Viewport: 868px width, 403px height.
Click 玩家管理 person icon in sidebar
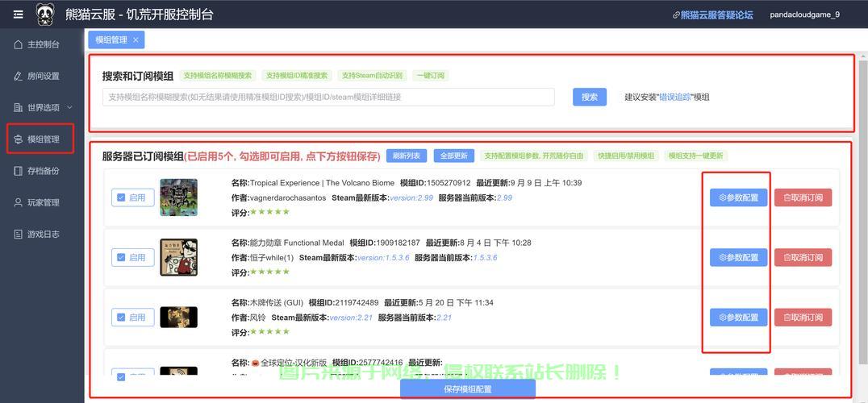(x=19, y=202)
